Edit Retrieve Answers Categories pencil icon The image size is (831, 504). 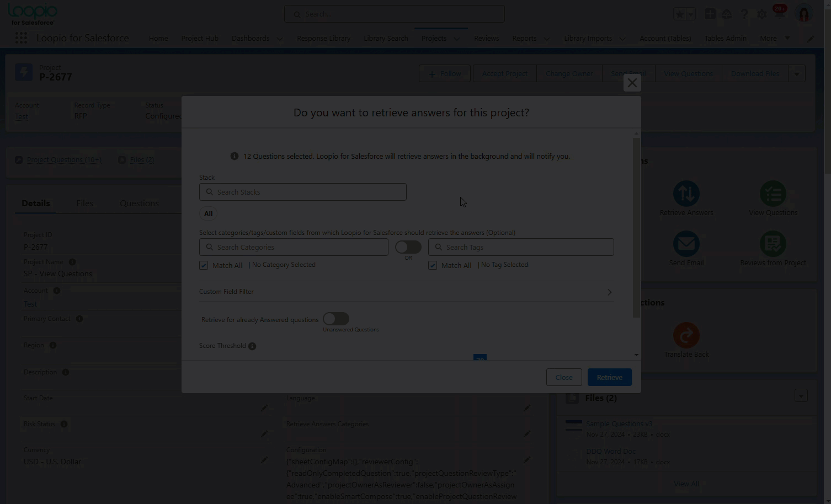527,433
